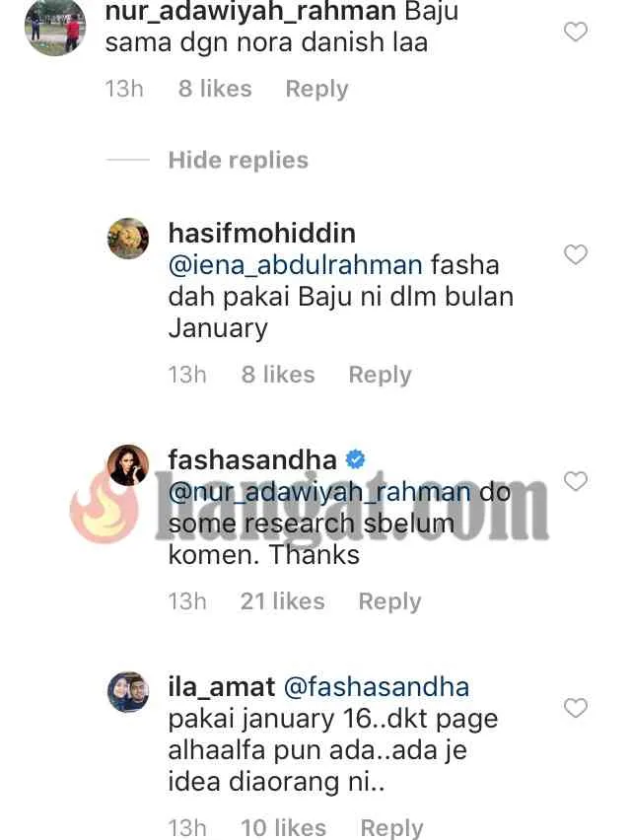Like fashasandha's reply with heart icon
This screenshot has height=840, width=631.
(x=576, y=481)
